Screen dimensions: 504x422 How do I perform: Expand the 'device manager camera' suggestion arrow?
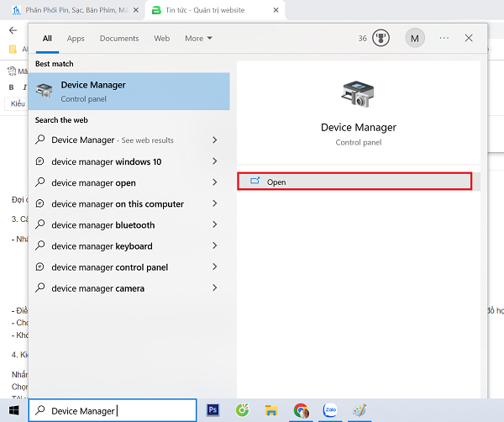point(215,288)
